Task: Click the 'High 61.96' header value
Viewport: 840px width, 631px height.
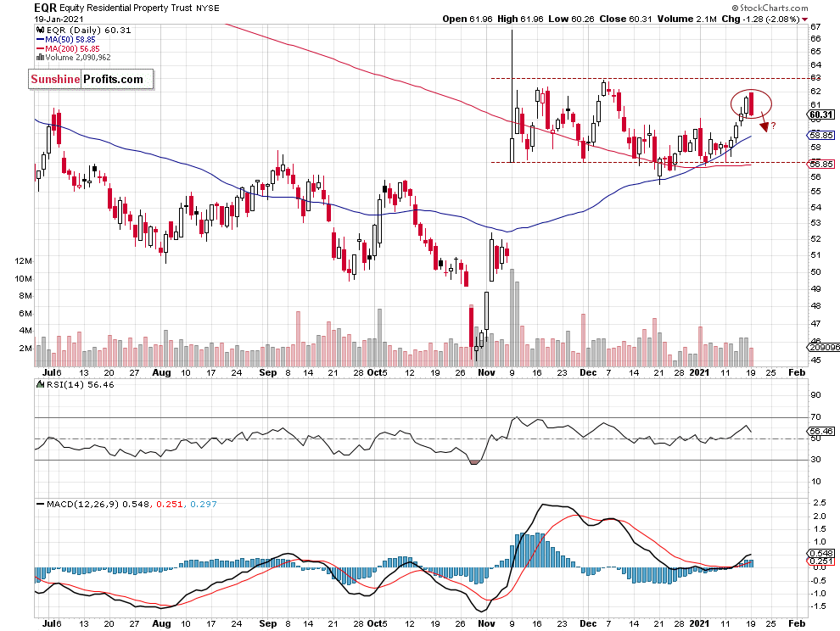Action: (520, 19)
